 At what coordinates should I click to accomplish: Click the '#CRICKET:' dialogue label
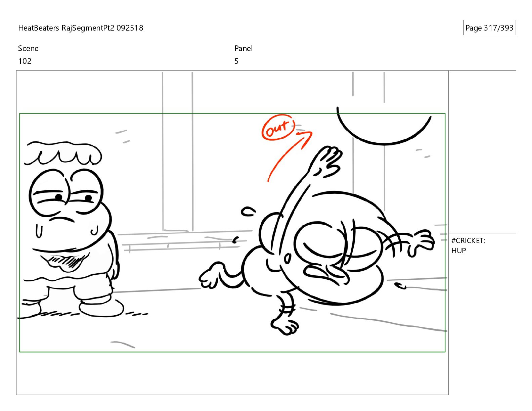point(468,240)
